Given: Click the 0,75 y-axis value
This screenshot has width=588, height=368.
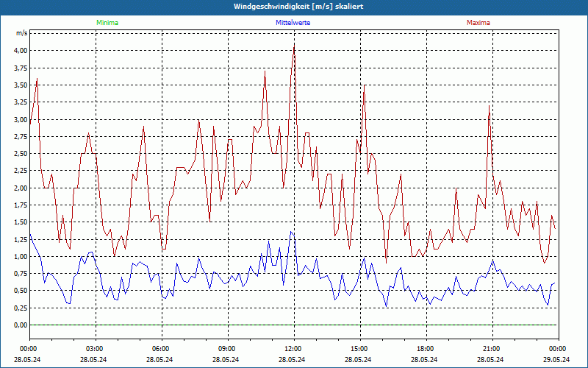Looking at the screenshot, I should pyautogui.click(x=21, y=274).
